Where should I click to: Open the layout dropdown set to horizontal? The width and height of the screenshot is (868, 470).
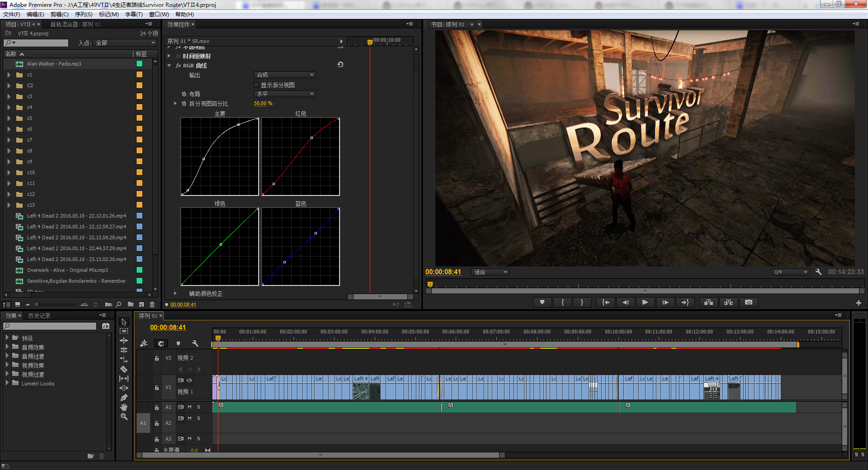[x=284, y=94]
